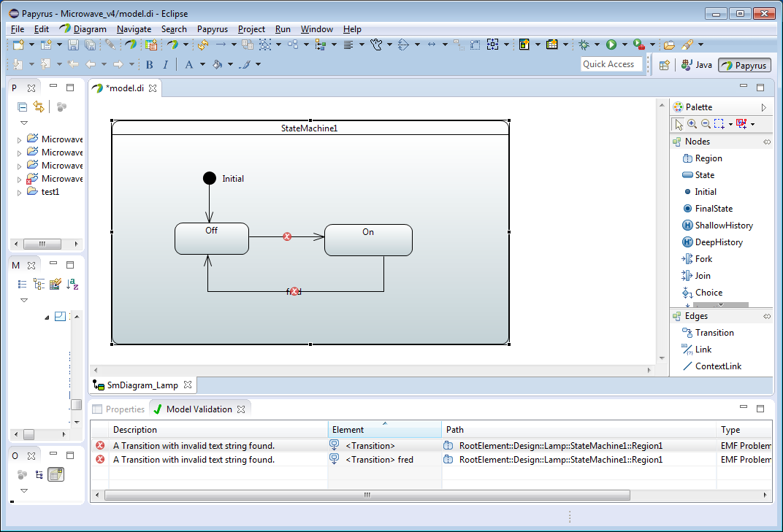Click the Run green play icon

pos(611,45)
